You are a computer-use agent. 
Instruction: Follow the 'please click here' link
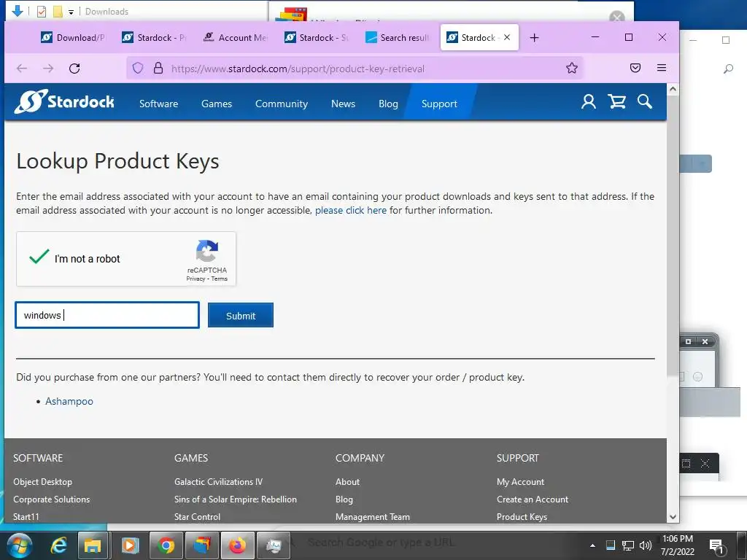click(x=351, y=211)
